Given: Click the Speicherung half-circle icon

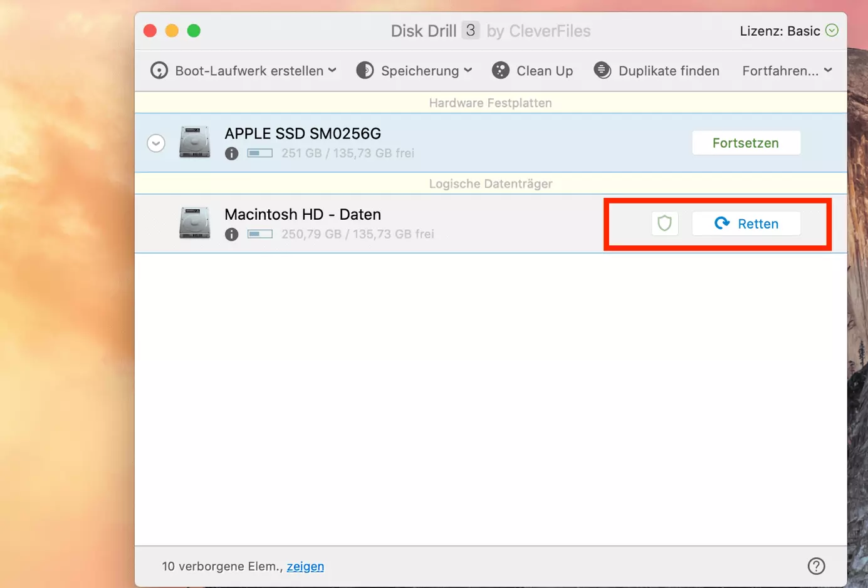Looking at the screenshot, I should [x=365, y=71].
